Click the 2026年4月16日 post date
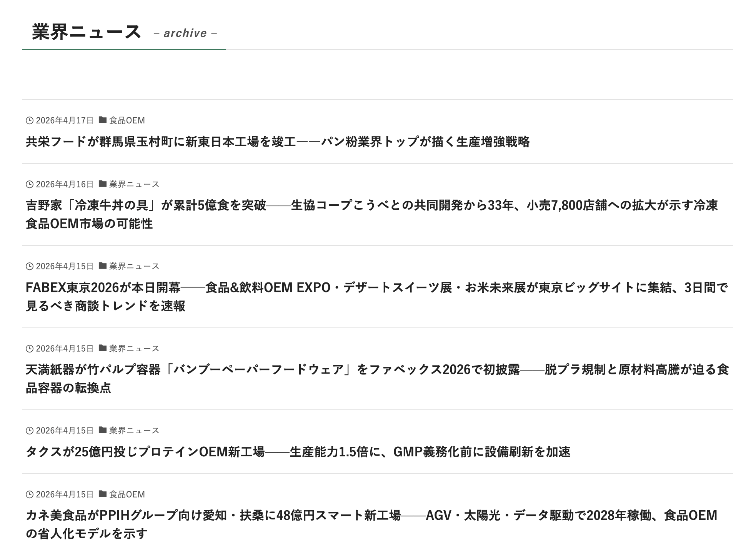756x551 pixels. pos(65,184)
